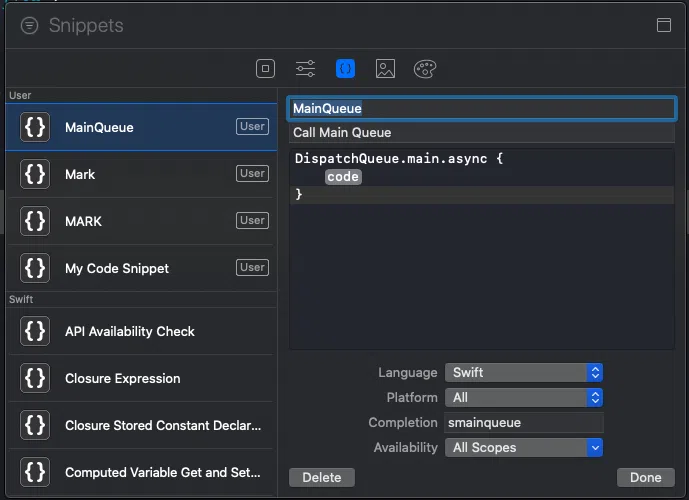Switch to the Views library tab
Viewport: 689px width, 500px height.
265,69
